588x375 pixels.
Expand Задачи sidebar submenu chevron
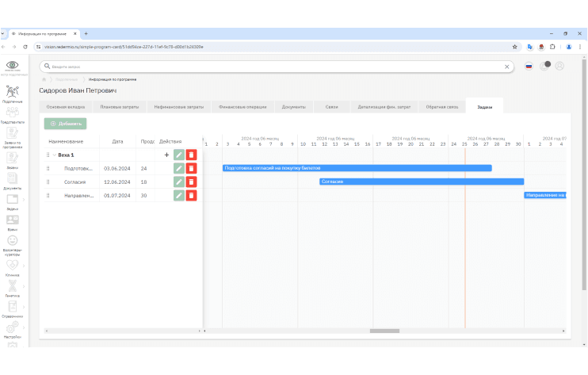click(x=24, y=200)
